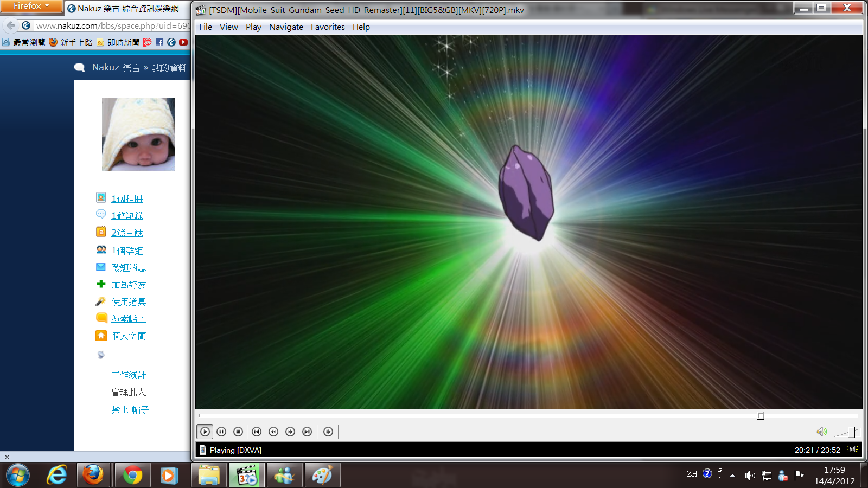Viewport: 868px width, 488px height.
Task: Click 發短消息 to send a message
Action: pos(129,267)
